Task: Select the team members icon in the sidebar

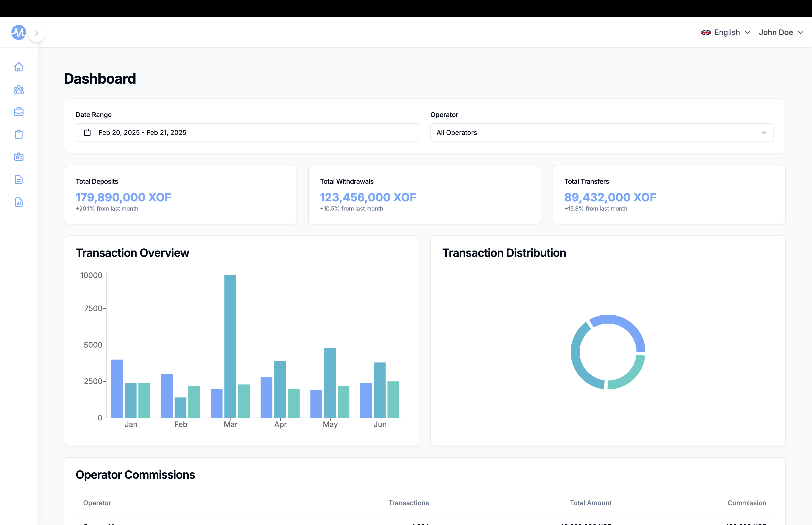Action: pos(19,90)
